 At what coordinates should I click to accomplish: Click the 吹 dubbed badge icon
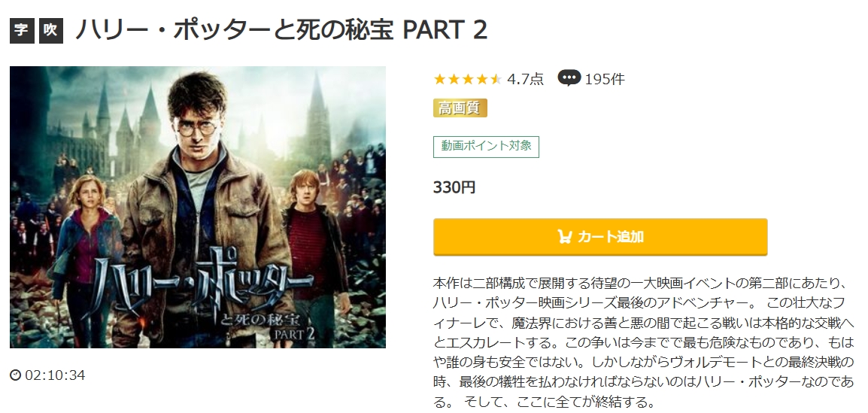[x=50, y=32]
